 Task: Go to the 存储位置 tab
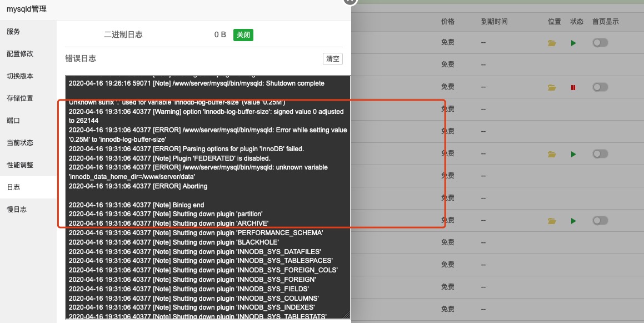point(28,98)
